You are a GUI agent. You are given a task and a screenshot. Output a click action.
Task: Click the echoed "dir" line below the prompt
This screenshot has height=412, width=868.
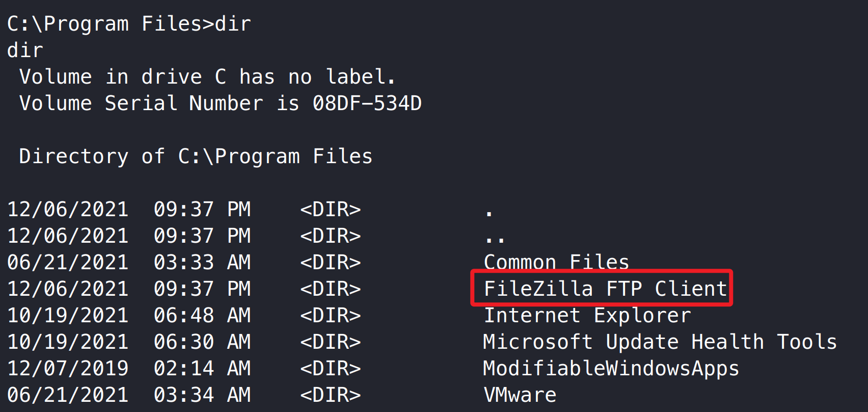[x=25, y=50]
